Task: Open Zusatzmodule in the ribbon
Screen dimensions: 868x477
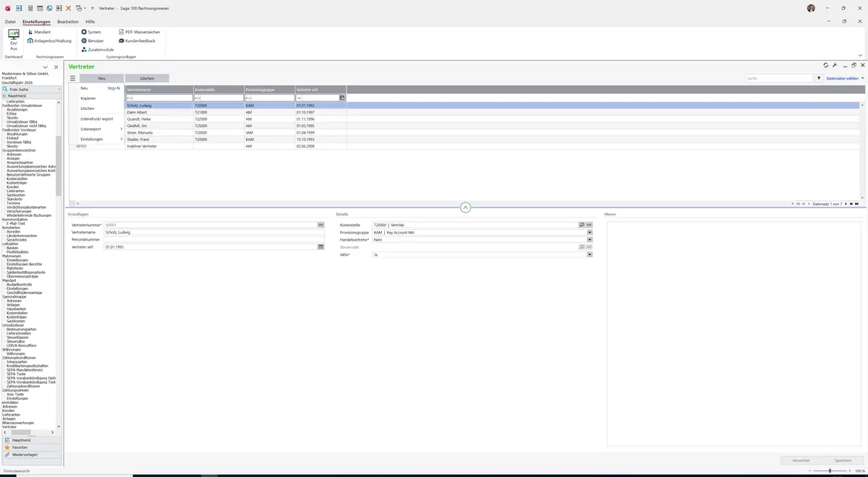Action: pyautogui.click(x=97, y=49)
